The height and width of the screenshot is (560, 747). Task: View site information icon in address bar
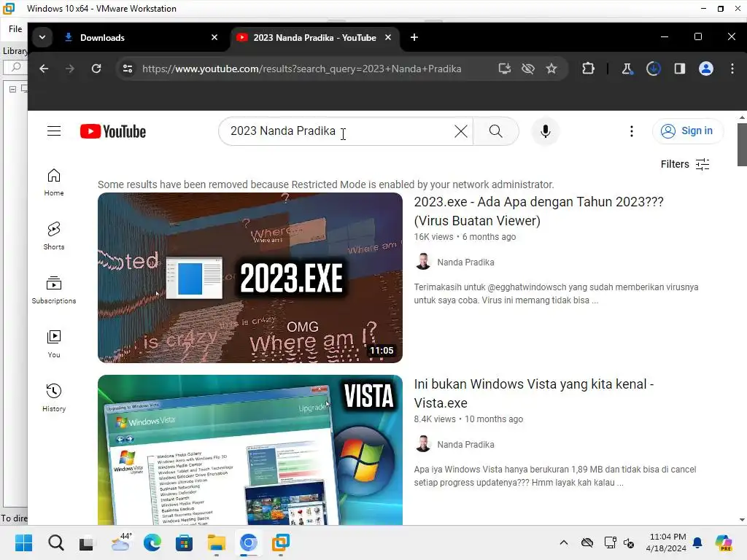tap(128, 69)
